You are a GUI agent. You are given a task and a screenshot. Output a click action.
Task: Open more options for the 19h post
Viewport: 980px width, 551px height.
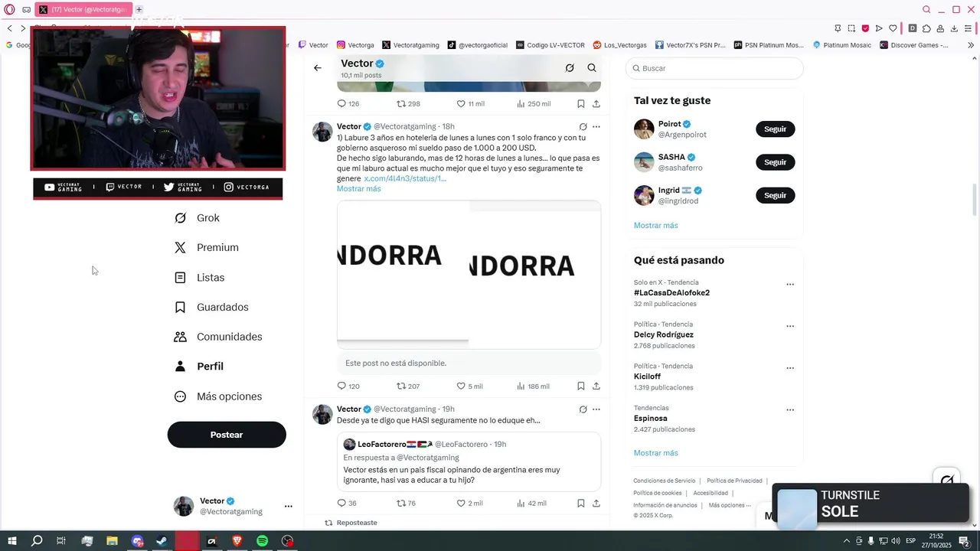[596, 409]
